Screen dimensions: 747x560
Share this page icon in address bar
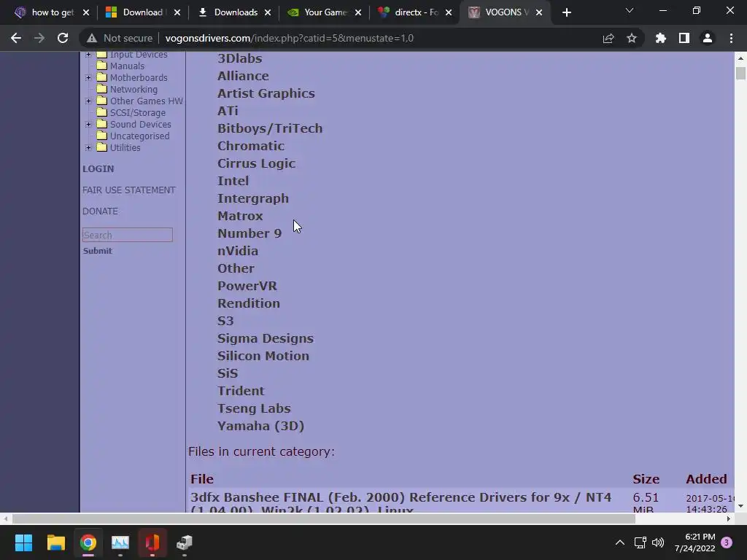pos(608,38)
